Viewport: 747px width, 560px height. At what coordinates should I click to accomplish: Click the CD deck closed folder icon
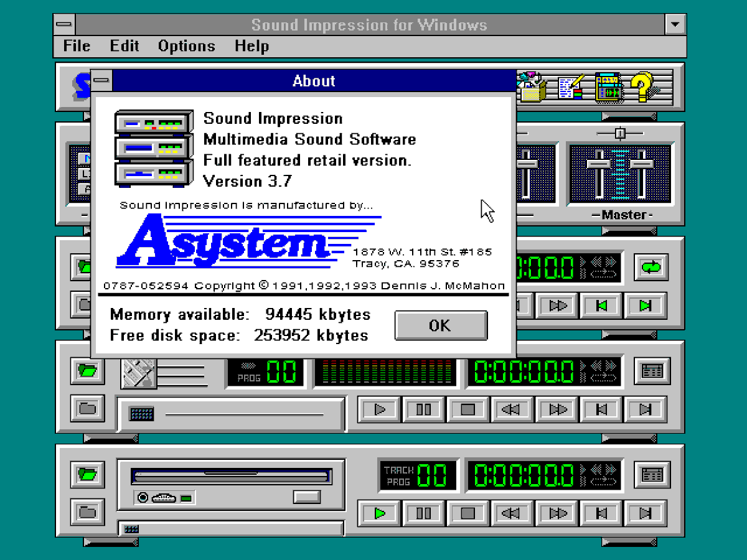tap(87, 512)
